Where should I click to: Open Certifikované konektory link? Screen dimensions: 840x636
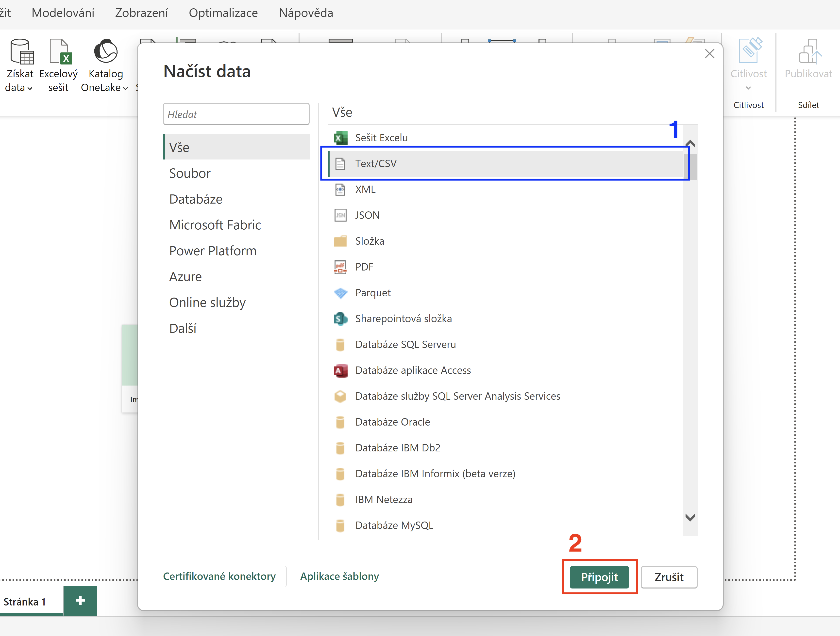(219, 576)
